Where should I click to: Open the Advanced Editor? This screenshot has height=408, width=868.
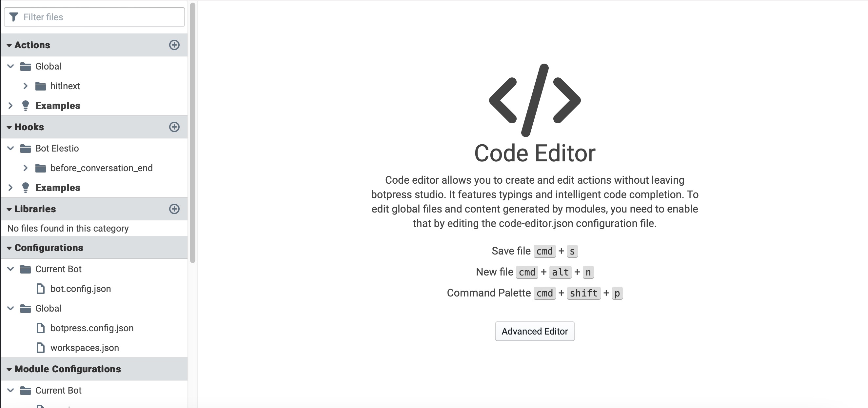[535, 331]
